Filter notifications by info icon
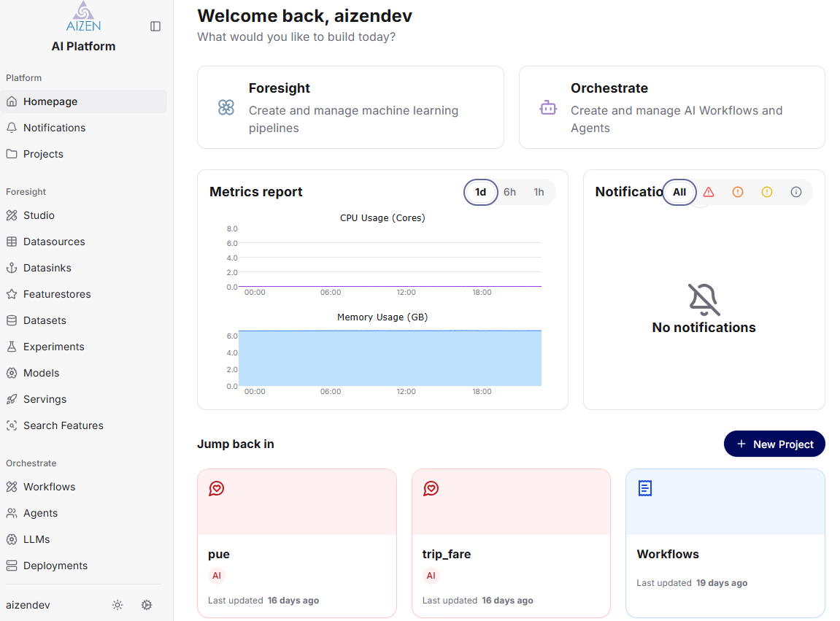Viewport: 840px width, 621px height. [796, 192]
